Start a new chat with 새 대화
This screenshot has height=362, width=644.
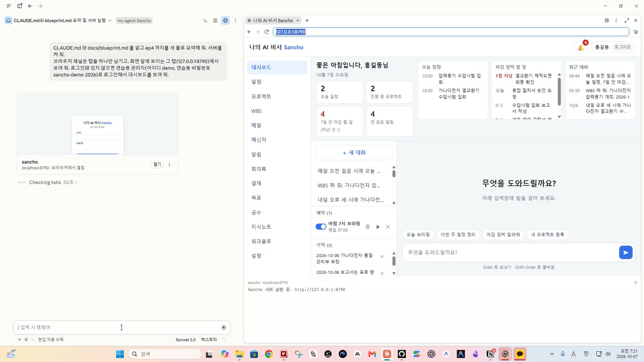354,153
